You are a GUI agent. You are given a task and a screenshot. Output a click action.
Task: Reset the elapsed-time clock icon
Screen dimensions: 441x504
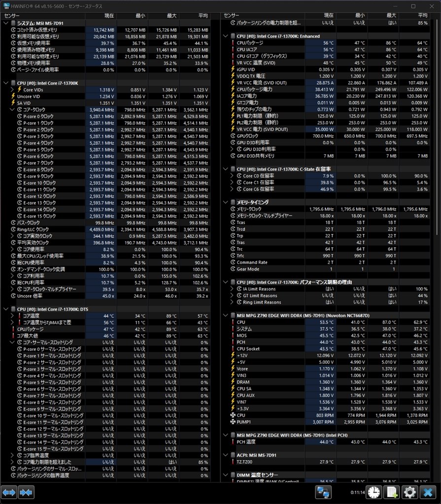[374, 492]
